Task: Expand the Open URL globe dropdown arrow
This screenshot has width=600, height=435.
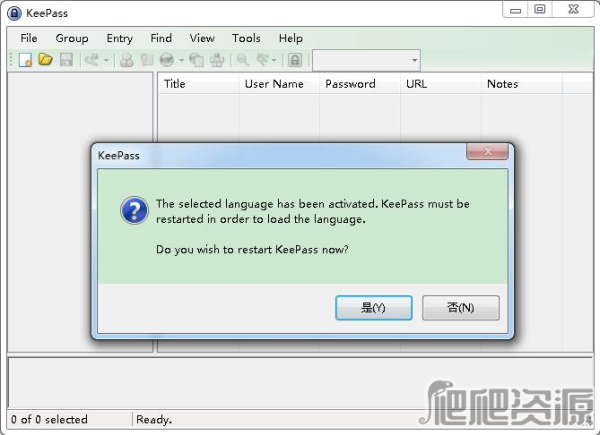Action: point(181,60)
